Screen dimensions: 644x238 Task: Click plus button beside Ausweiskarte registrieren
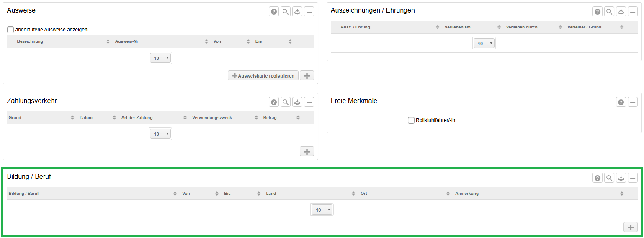pos(307,76)
